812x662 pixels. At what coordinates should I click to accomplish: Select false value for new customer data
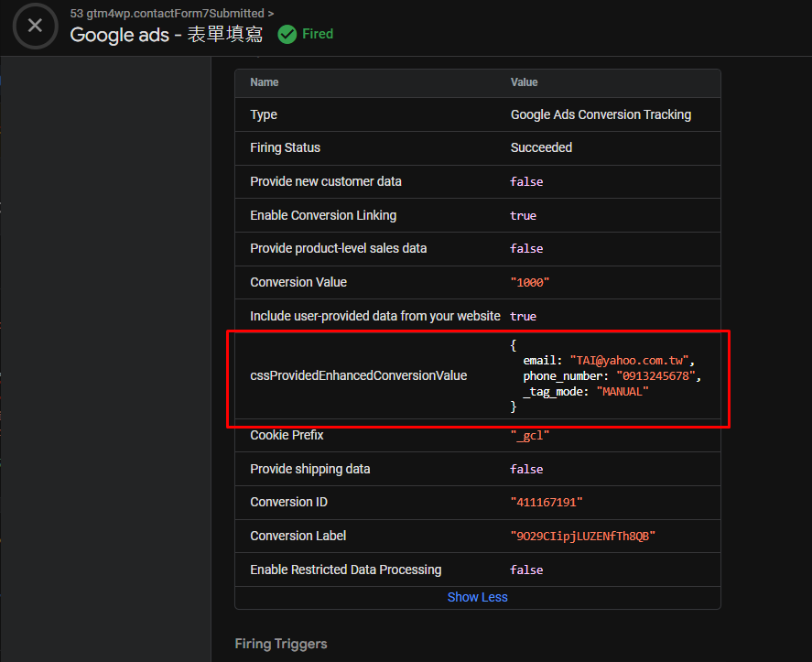(x=526, y=182)
